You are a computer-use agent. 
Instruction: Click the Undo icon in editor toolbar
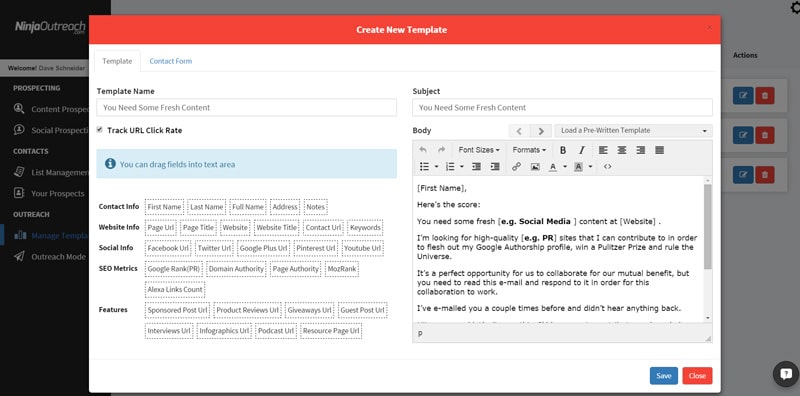[422, 150]
